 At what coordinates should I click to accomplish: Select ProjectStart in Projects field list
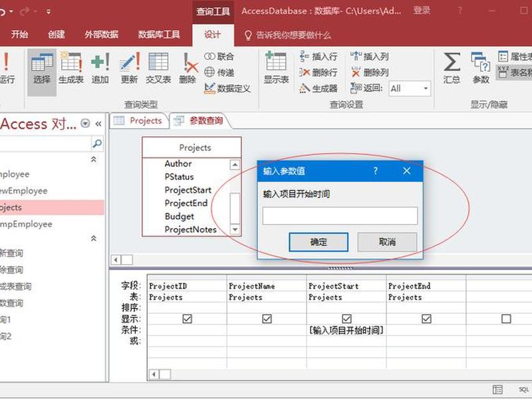(188, 190)
